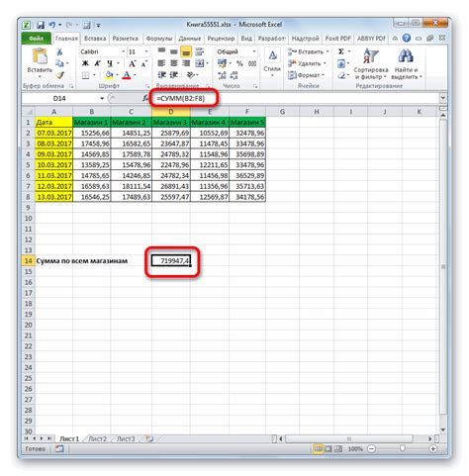Toggle underline formatting (Ч)
The width and height of the screenshot is (469, 476).
[x=110, y=63]
